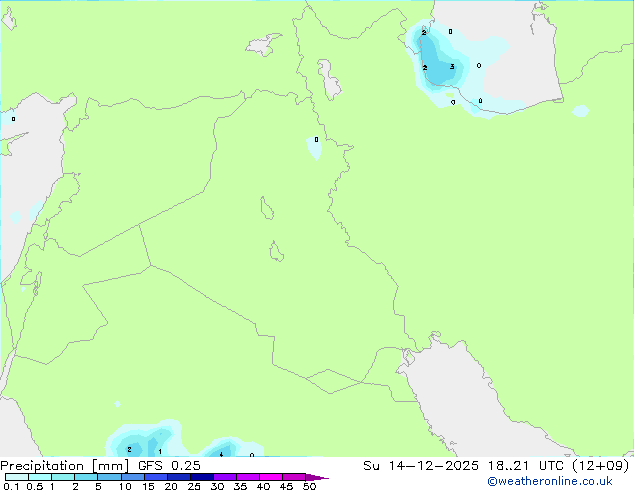Viewport: 634px width, 490px height.
Task: Pick legend swatch between 30 and 35
Action: [x=225, y=477]
